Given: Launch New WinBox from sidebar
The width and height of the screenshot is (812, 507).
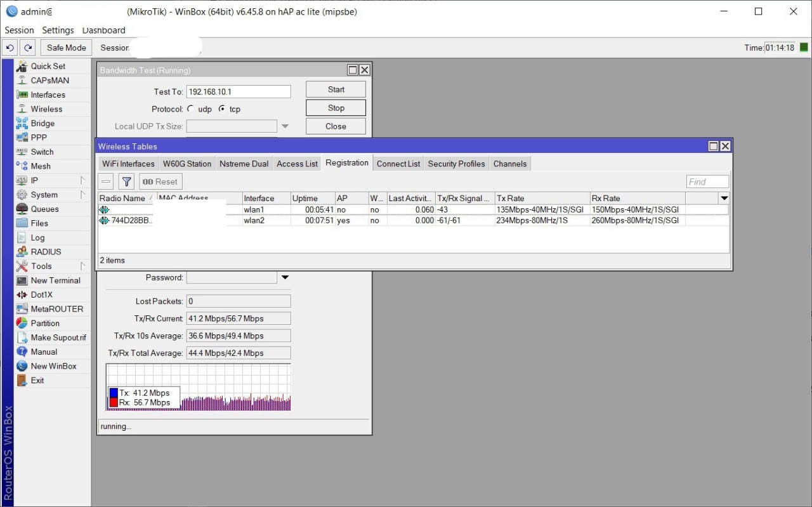Looking at the screenshot, I should [53, 366].
